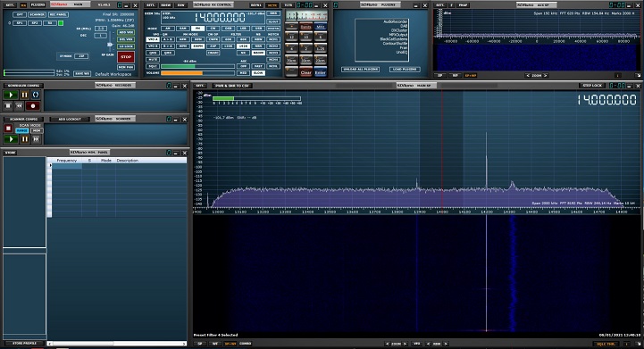
Task: Set AGC to FAST
Action: coord(258,66)
